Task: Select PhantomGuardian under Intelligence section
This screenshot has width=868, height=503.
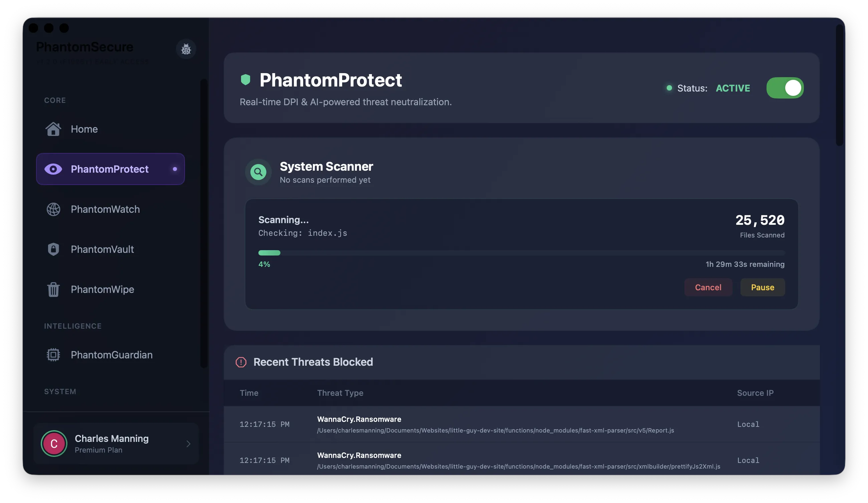Action: pyautogui.click(x=112, y=354)
